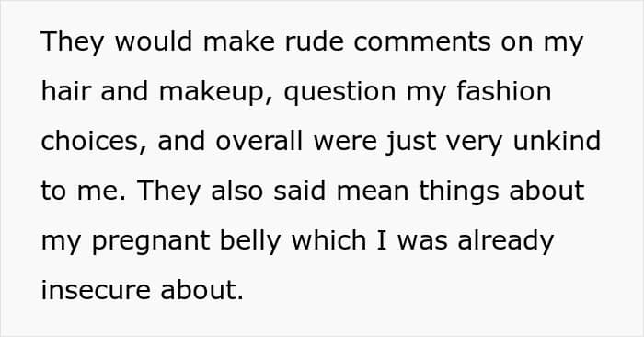Click the word "would" in first line
This screenshot has width=644, height=337.
[154, 41]
